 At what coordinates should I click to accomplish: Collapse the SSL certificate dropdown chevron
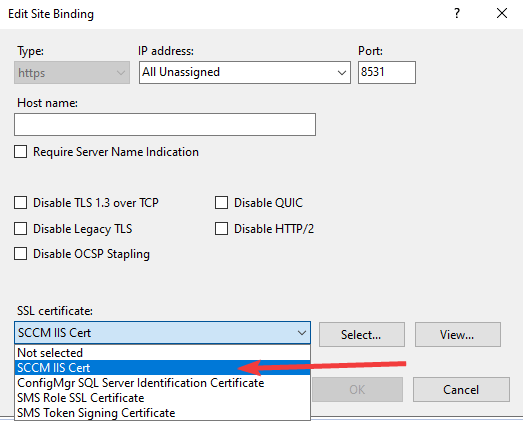302,333
